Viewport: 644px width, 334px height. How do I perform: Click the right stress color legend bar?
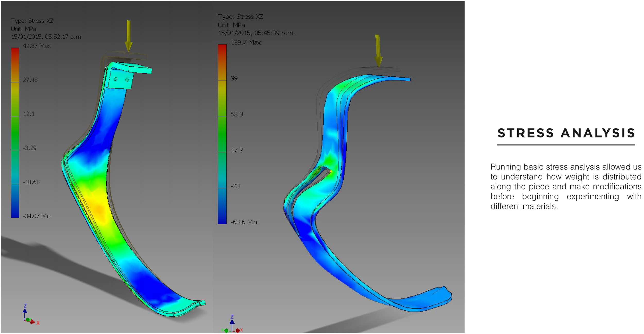[x=222, y=134]
